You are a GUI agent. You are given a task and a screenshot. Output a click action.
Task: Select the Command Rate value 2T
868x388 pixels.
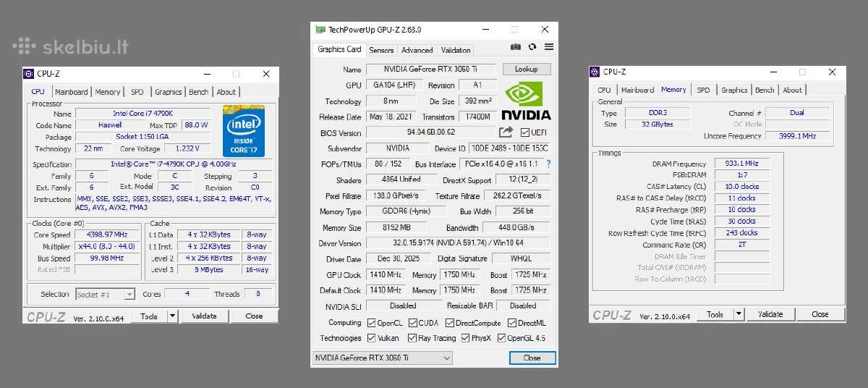click(x=742, y=245)
